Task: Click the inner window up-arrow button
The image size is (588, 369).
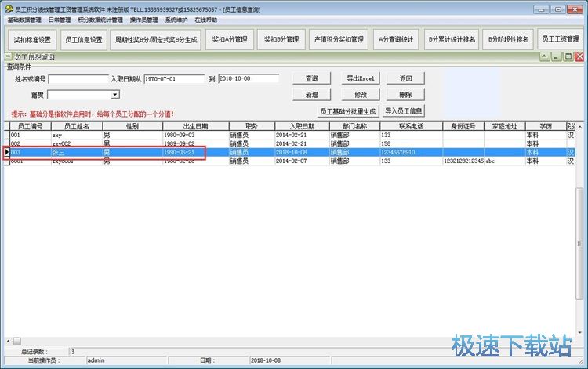Action: [545, 56]
